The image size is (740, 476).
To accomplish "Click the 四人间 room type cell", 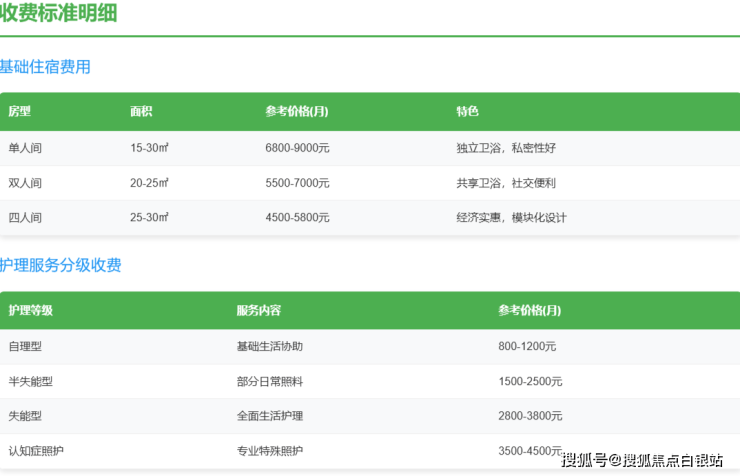I will point(25,217).
